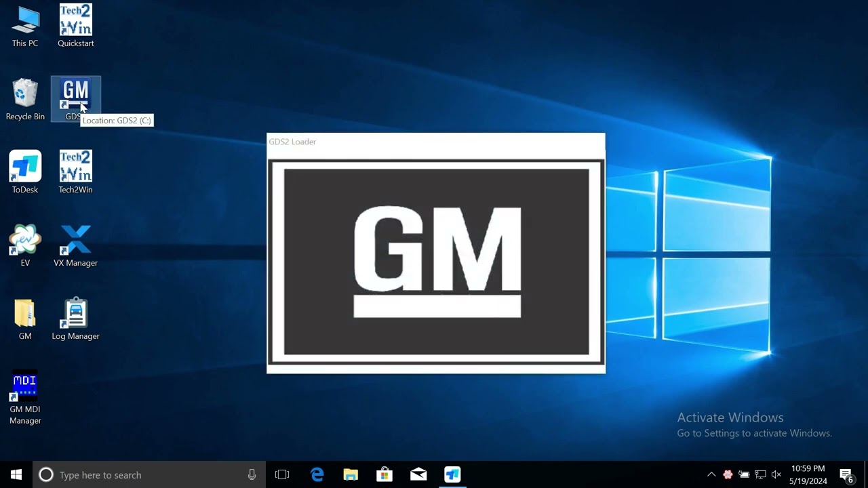Launch the Quickstart Tech2Win shortcut

pyautogui.click(x=75, y=27)
